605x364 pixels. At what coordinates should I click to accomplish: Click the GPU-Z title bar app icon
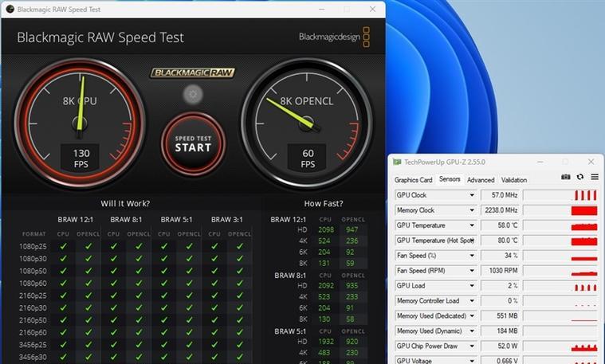(x=397, y=162)
